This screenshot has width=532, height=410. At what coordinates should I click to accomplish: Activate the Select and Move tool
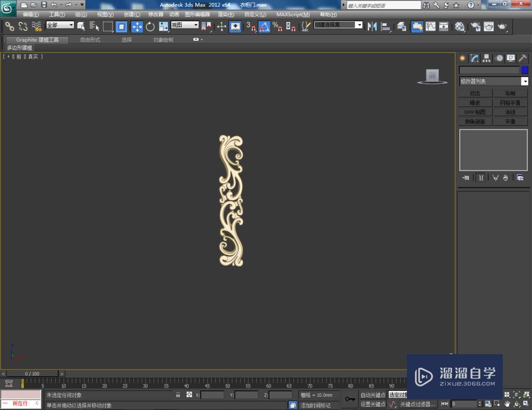[x=137, y=27]
